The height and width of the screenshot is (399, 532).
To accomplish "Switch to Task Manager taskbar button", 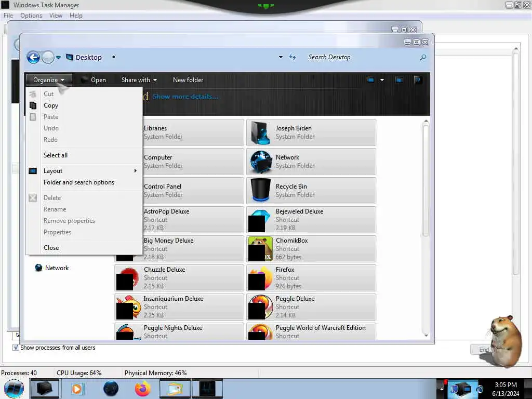I will click(207, 389).
